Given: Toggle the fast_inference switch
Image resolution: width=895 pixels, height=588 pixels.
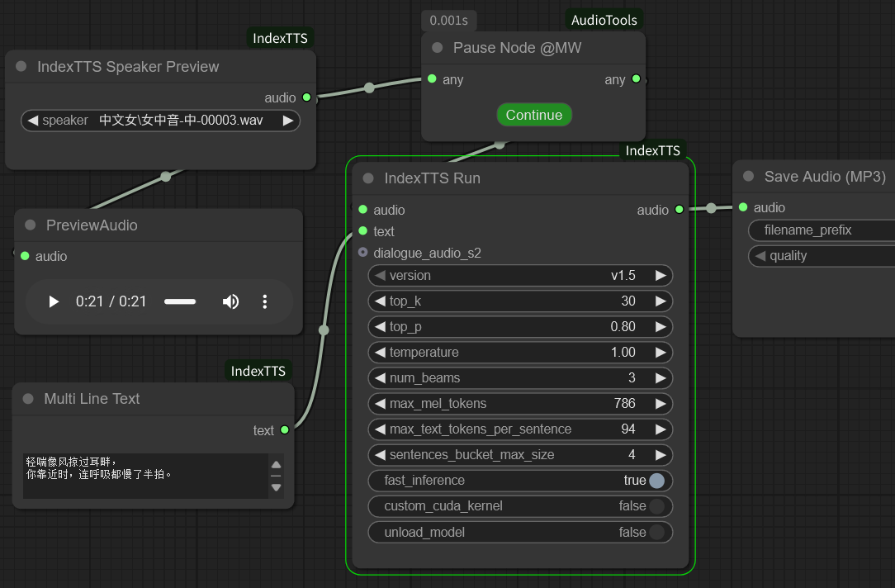Looking at the screenshot, I should pyautogui.click(x=656, y=481).
